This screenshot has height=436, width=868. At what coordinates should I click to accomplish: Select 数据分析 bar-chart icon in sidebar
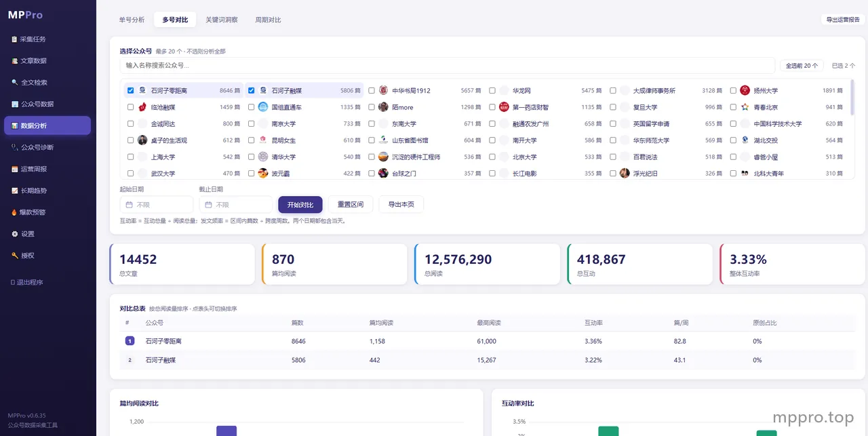[x=14, y=126]
